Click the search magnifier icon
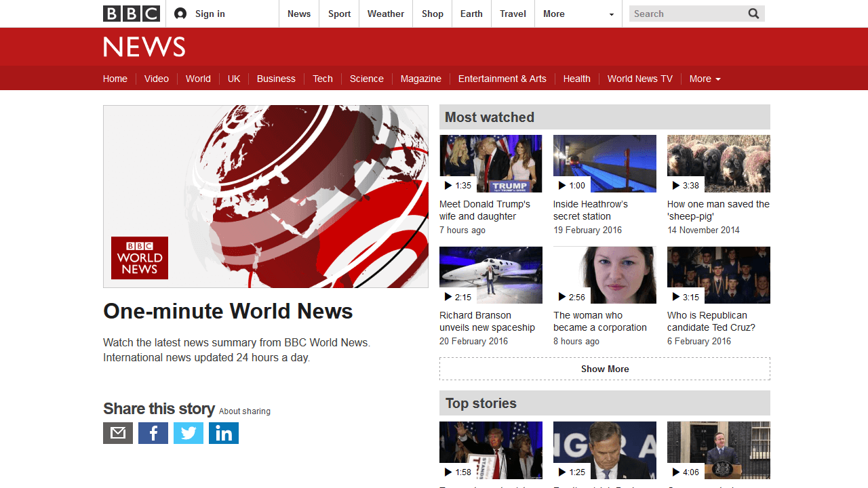 point(753,14)
